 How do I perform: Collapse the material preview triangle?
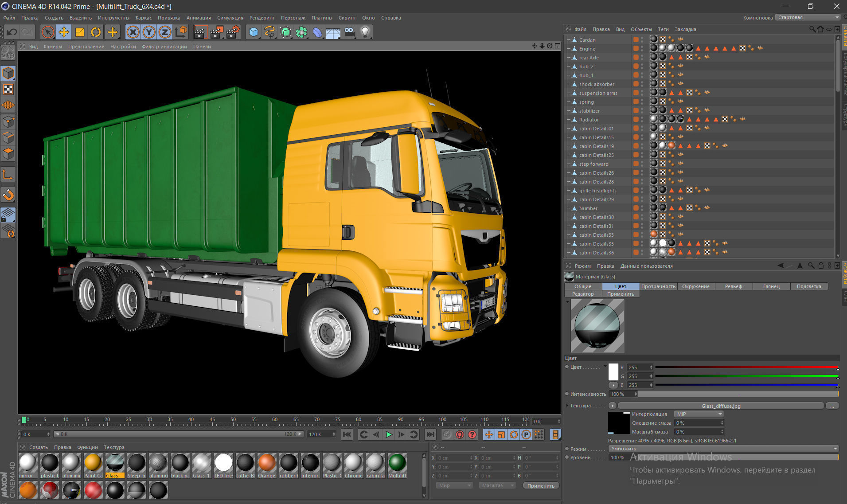(567, 302)
